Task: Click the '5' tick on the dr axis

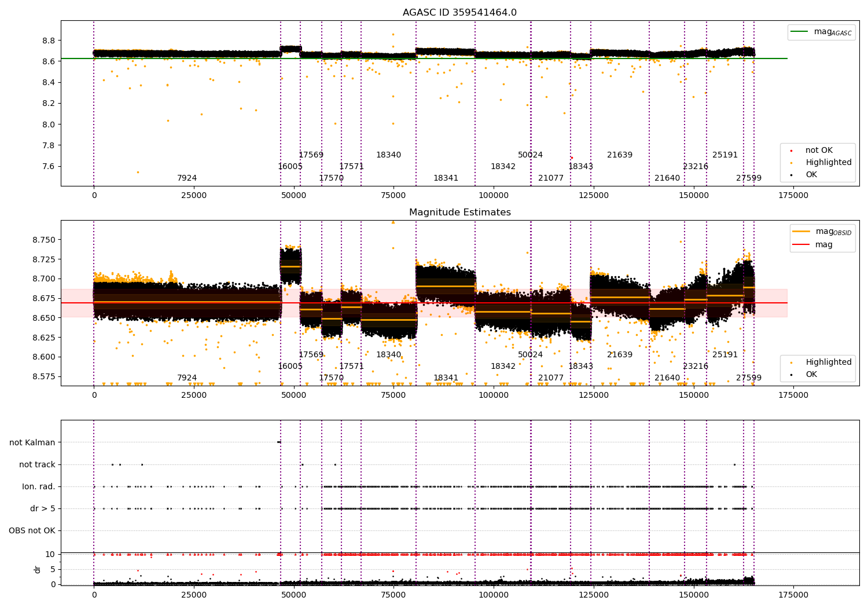Action: click(53, 569)
